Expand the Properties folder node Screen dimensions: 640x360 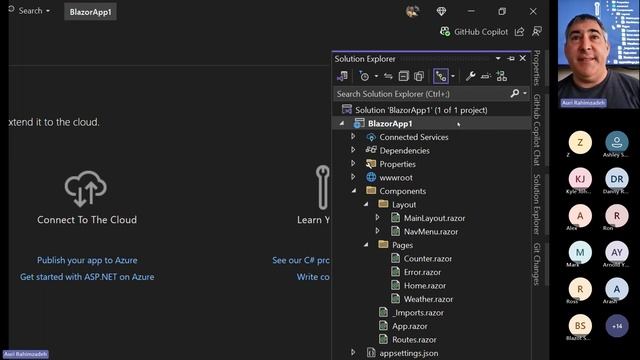353,164
